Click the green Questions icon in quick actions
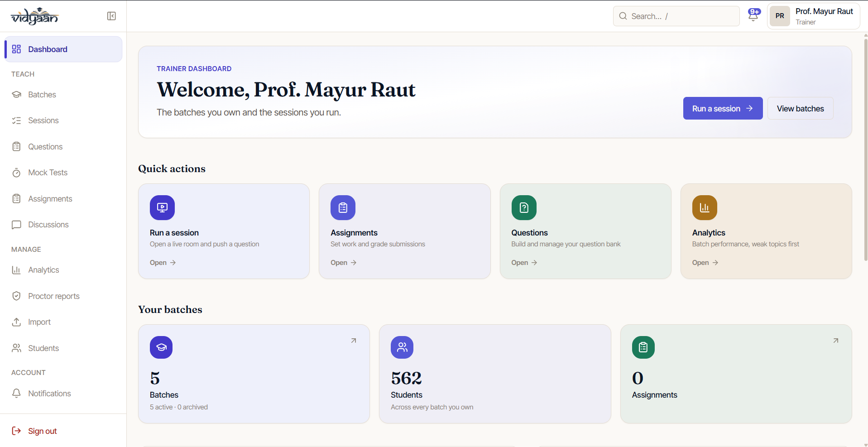 524,207
